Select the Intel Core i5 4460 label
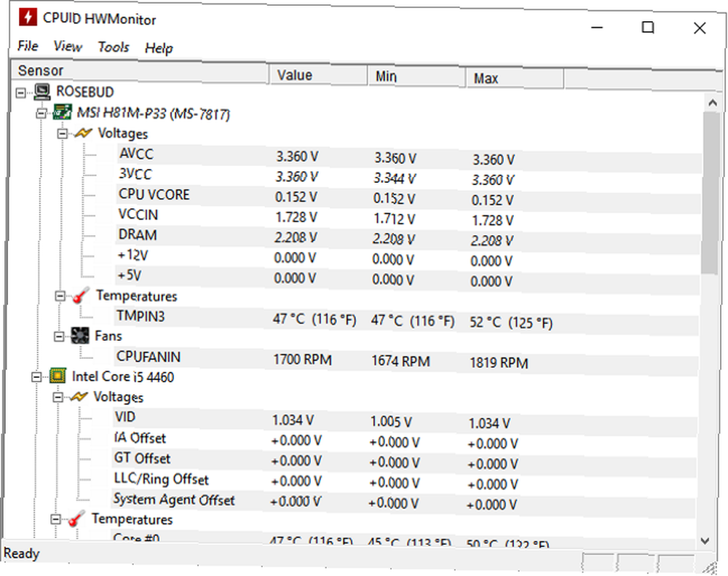Screen dimensions: 728x576 pyautogui.click(x=122, y=376)
